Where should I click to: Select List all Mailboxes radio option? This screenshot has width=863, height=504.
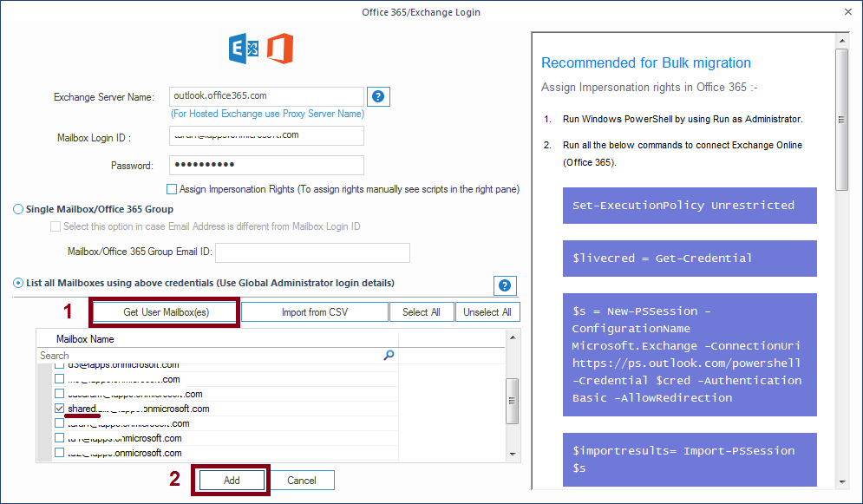pos(18,283)
